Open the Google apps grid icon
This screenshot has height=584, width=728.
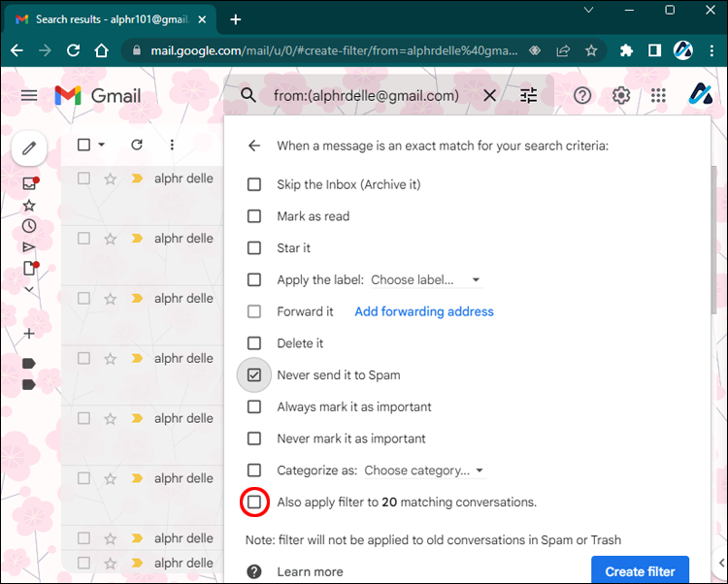658,96
